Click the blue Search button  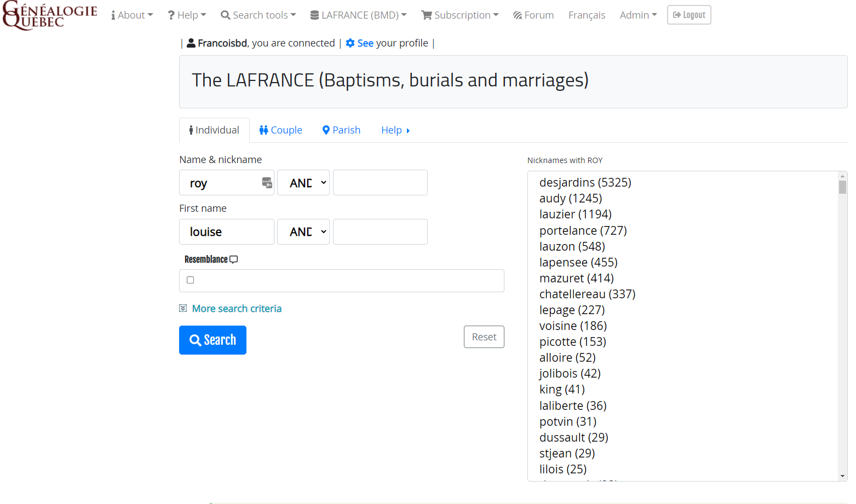(212, 340)
